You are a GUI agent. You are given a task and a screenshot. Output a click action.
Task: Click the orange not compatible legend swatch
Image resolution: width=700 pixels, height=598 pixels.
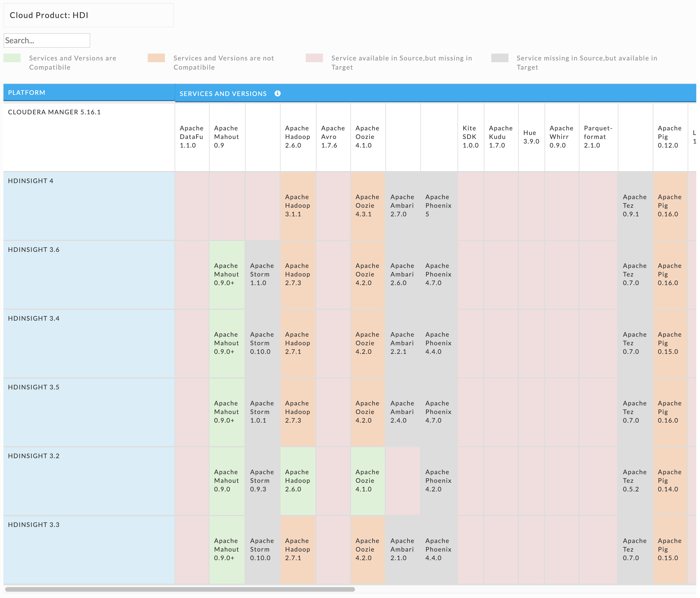click(x=156, y=58)
